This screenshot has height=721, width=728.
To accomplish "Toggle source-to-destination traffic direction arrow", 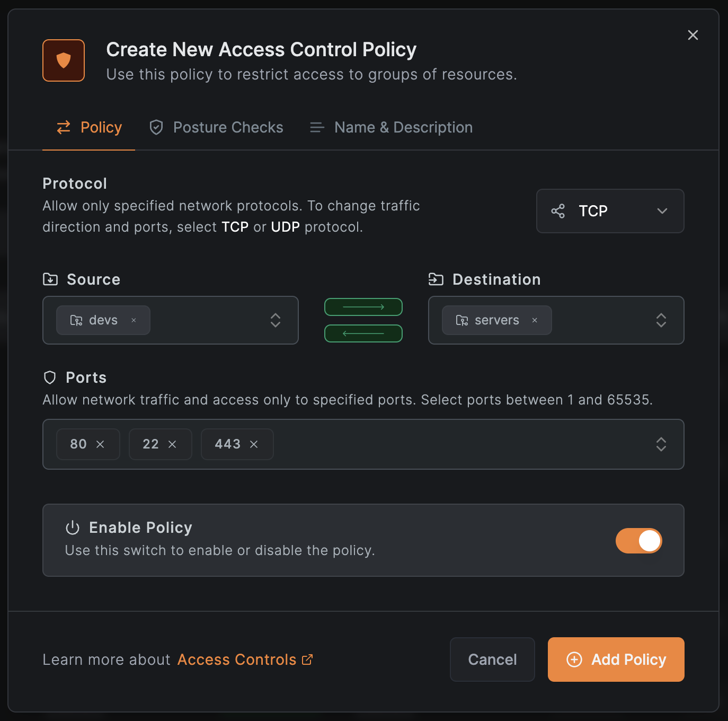I will point(363,307).
